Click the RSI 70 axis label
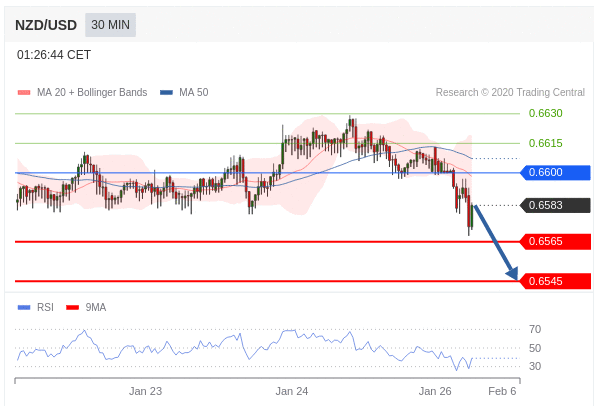This screenshot has height=415, width=601. coord(535,329)
